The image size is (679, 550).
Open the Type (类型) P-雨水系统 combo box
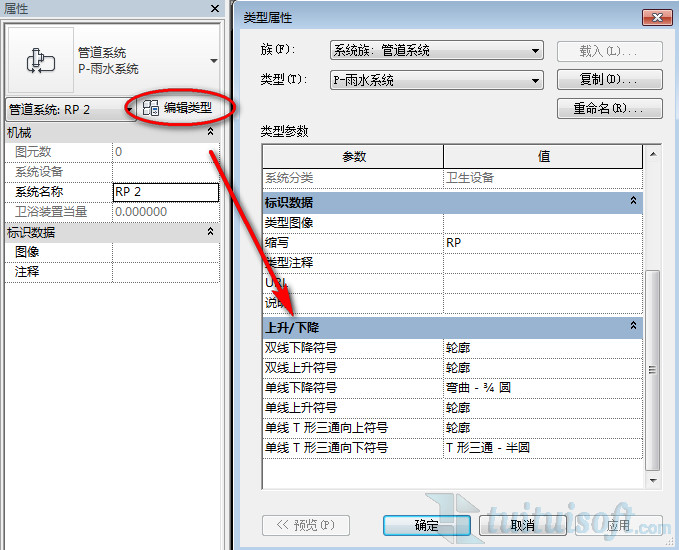coord(435,80)
